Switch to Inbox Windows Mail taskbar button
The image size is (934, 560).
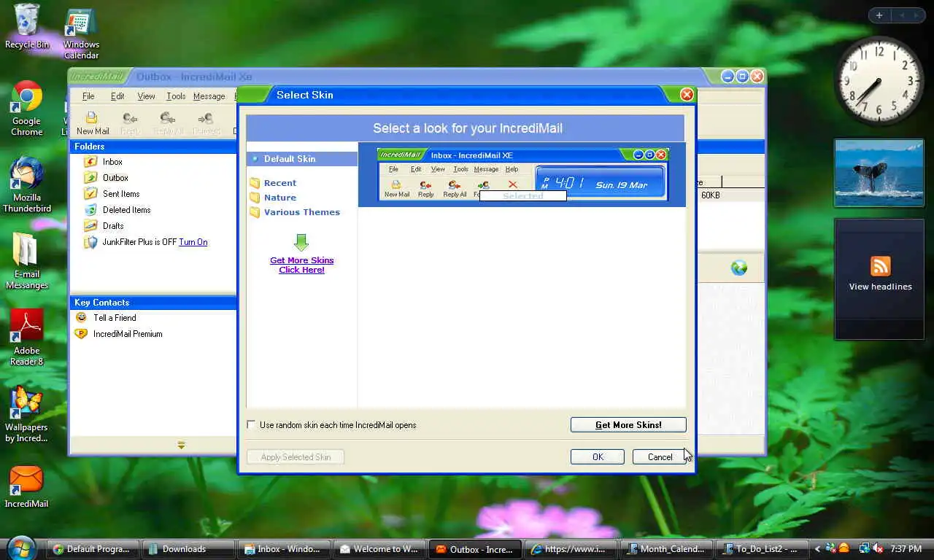(283, 549)
